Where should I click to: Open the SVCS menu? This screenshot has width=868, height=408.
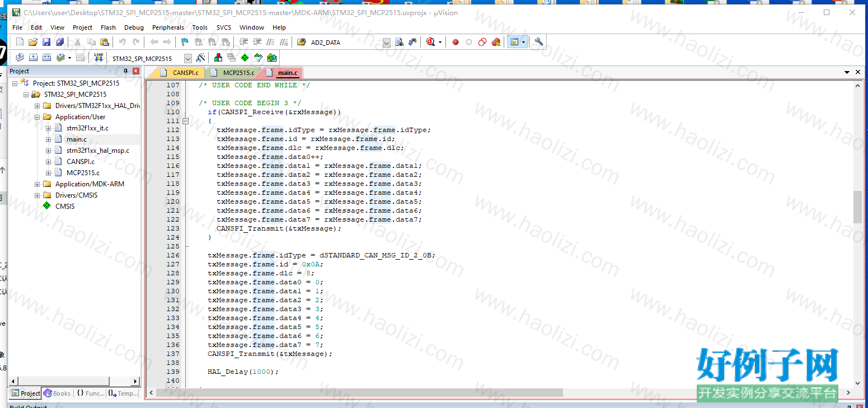224,27
